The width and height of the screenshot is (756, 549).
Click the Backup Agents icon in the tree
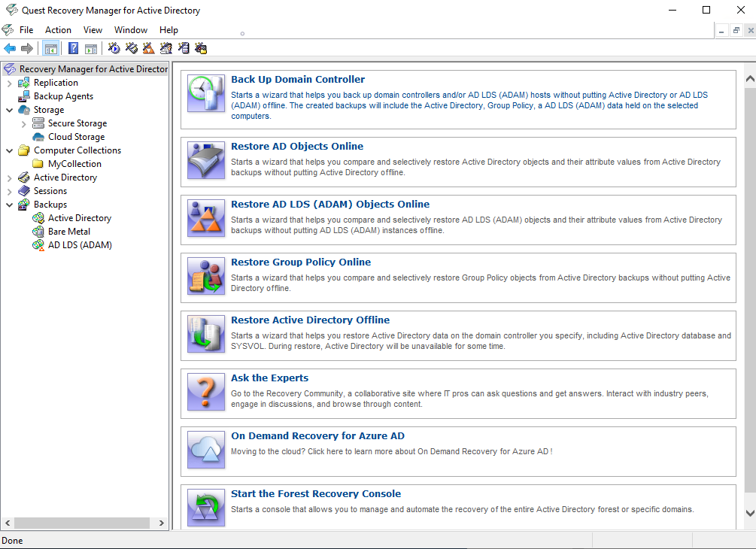coord(23,96)
